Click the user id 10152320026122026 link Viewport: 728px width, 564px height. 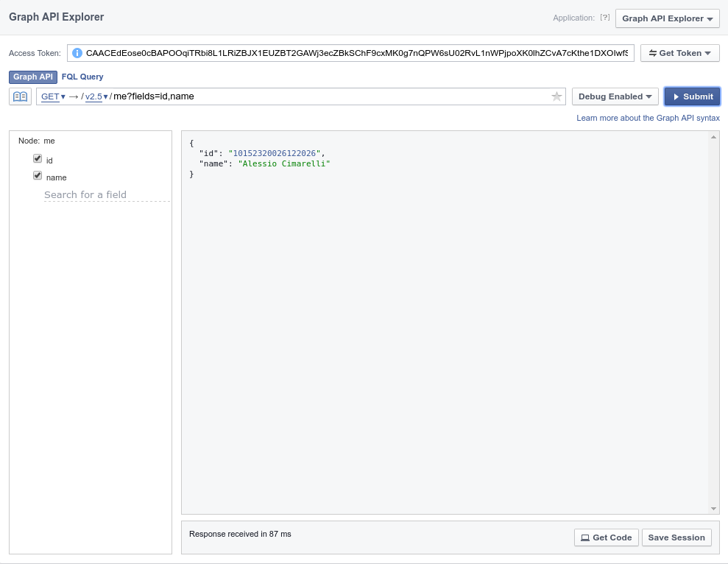pyautogui.click(x=274, y=153)
